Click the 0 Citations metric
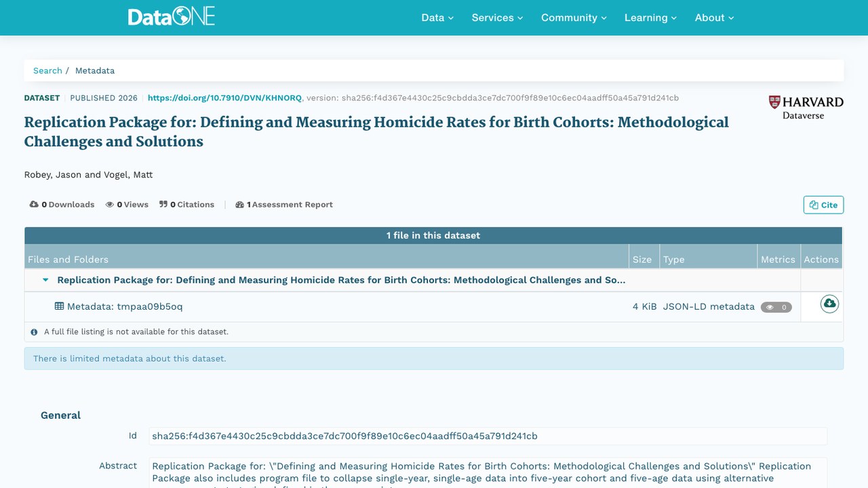The height and width of the screenshot is (488, 868). [186, 205]
